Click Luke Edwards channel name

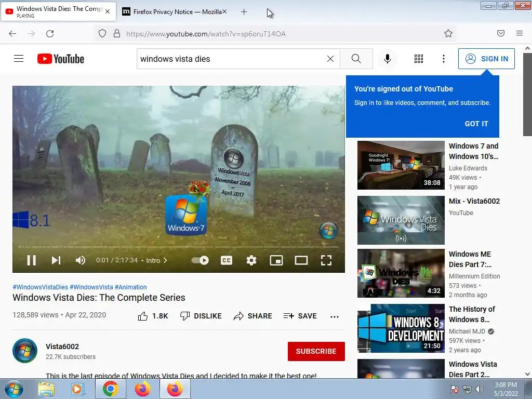[x=468, y=168]
